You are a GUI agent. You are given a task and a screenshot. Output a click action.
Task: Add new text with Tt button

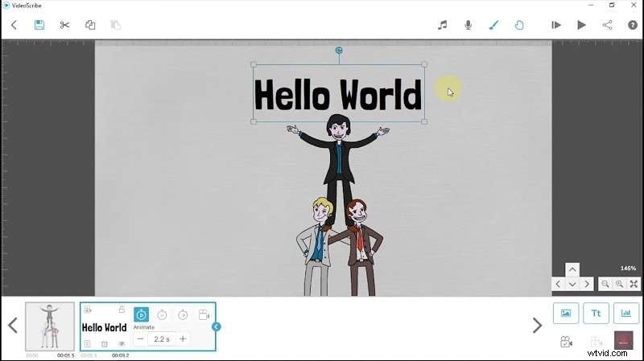coord(596,314)
